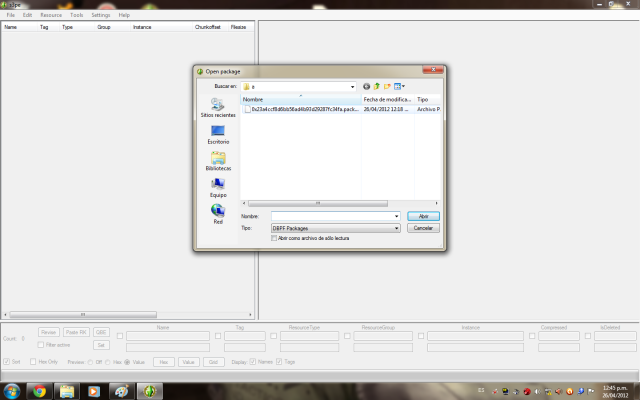This screenshot has height=400, width=640.
Task: Select the Preview Off radio button
Action: coord(90,362)
